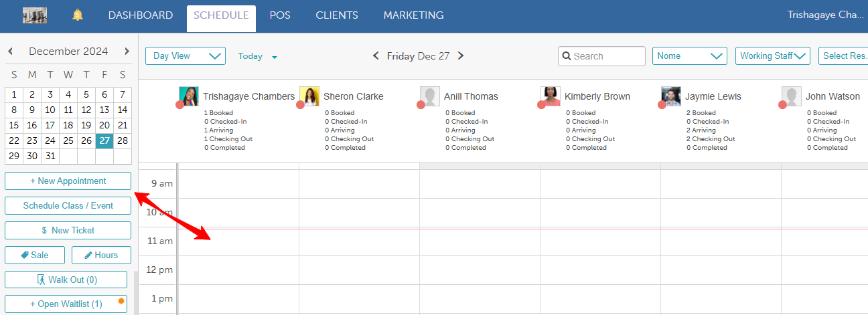Click Trishagaye Chambers '1 Checking Out' count
The image size is (868, 315).
(x=228, y=139)
